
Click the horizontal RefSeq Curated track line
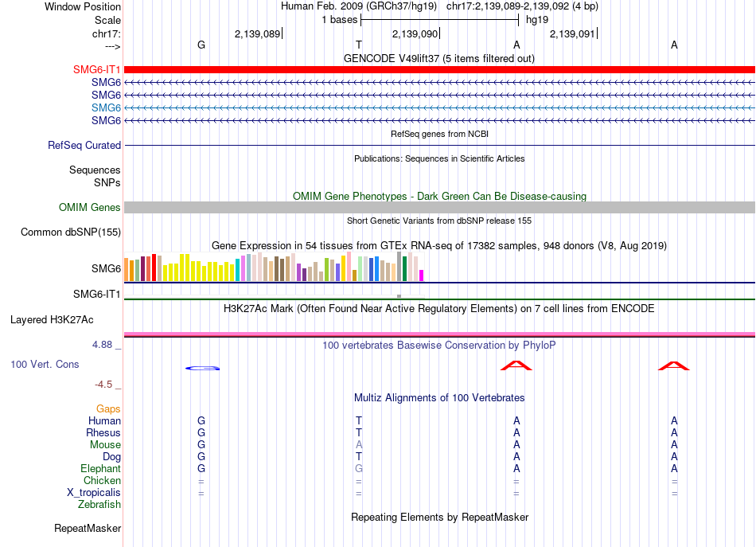point(439,145)
